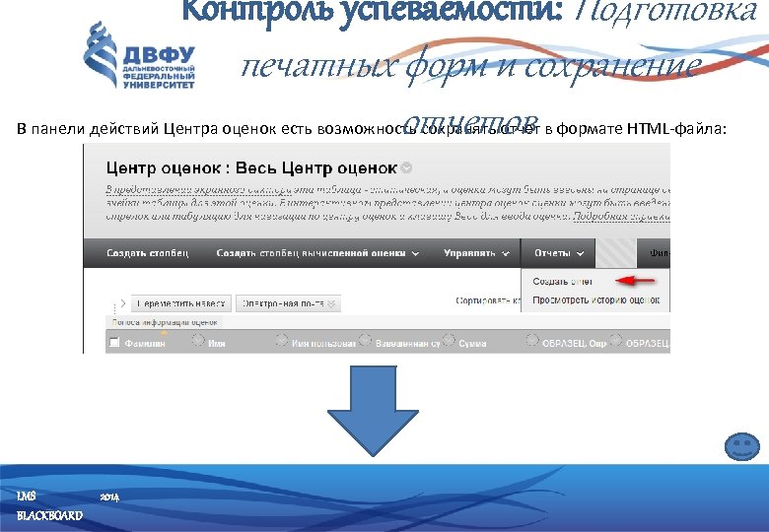Viewport: 769px width, 532px height.
Task: Open the Отчеты dropdown menu
Action: (x=559, y=253)
